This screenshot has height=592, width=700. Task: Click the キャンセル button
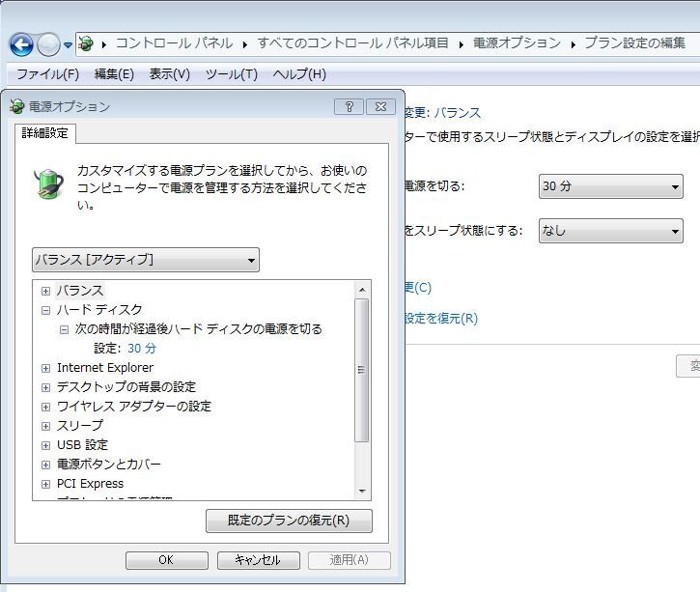click(258, 560)
